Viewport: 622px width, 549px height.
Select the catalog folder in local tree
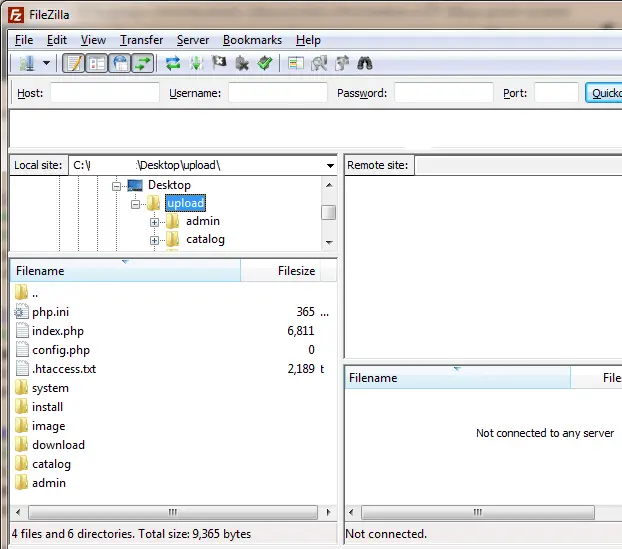point(205,239)
